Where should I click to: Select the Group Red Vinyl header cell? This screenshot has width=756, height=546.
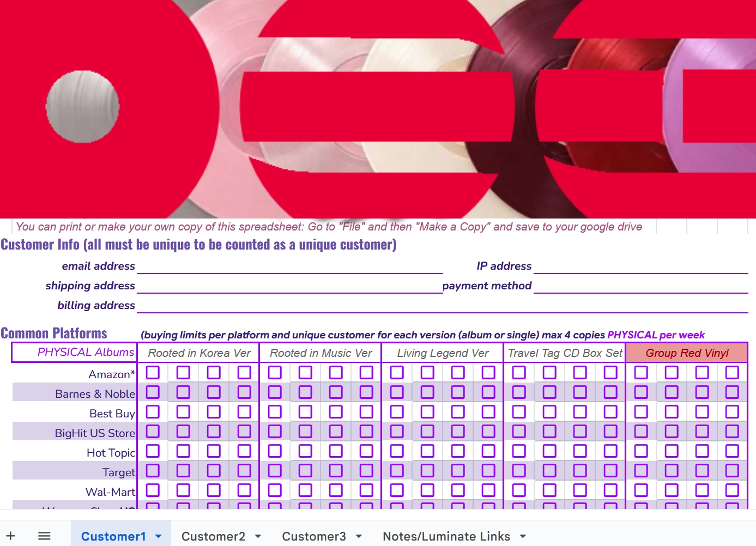click(x=686, y=353)
